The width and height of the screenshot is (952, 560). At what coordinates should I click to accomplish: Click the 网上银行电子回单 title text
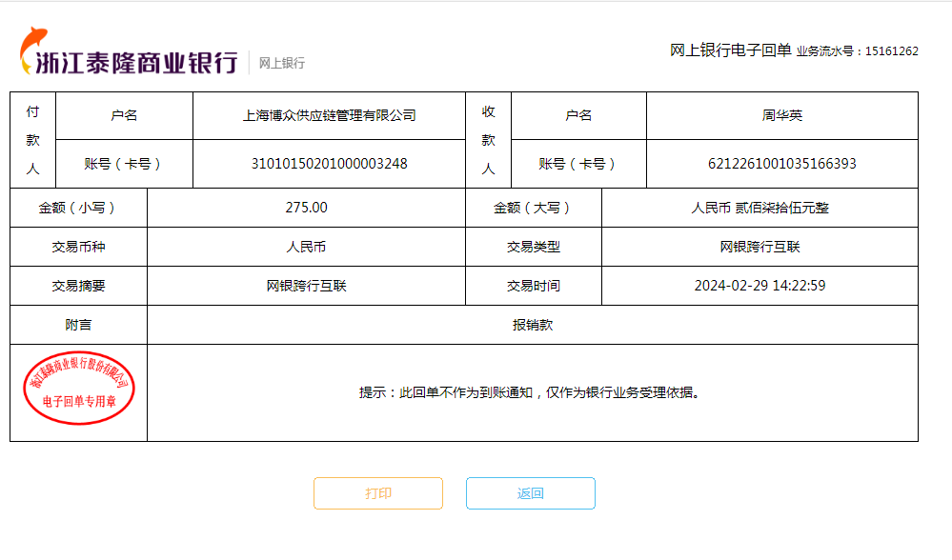click(x=730, y=50)
